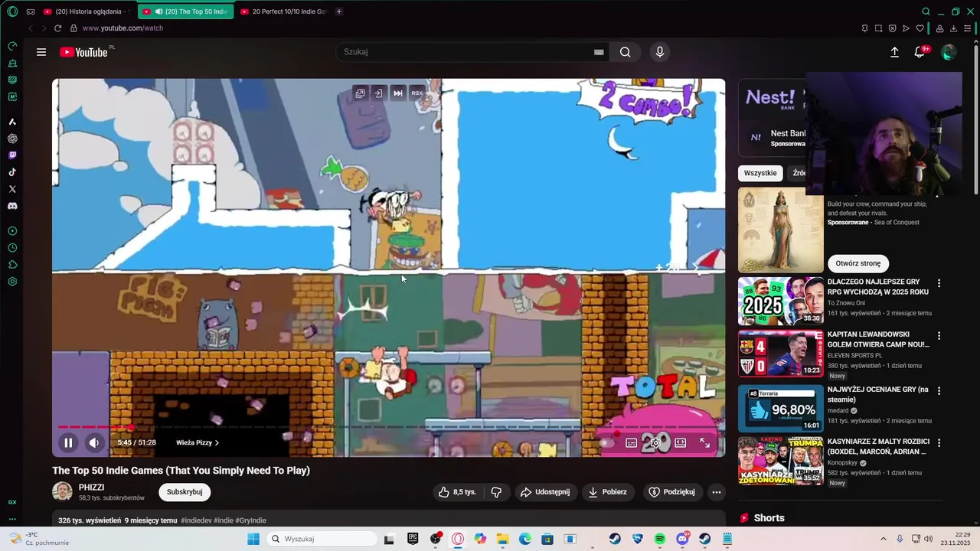Enter full screen mode

(x=704, y=442)
